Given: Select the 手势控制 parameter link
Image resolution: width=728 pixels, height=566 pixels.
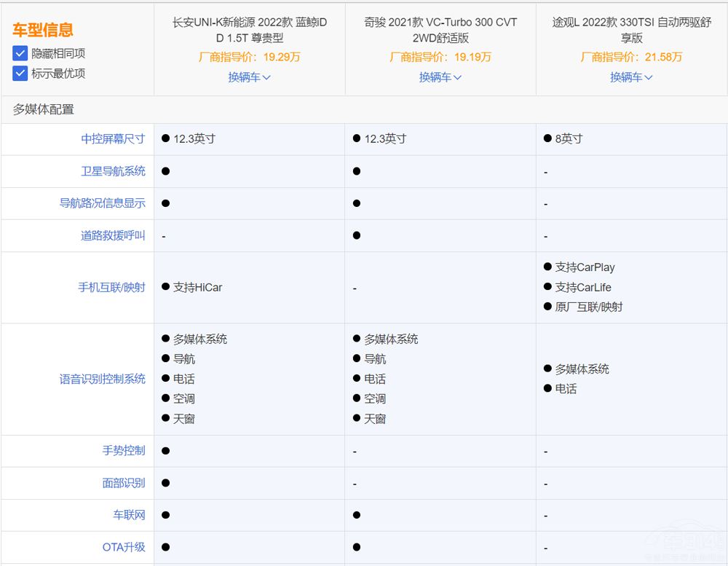Looking at the screenshot, I should (124, 450).
